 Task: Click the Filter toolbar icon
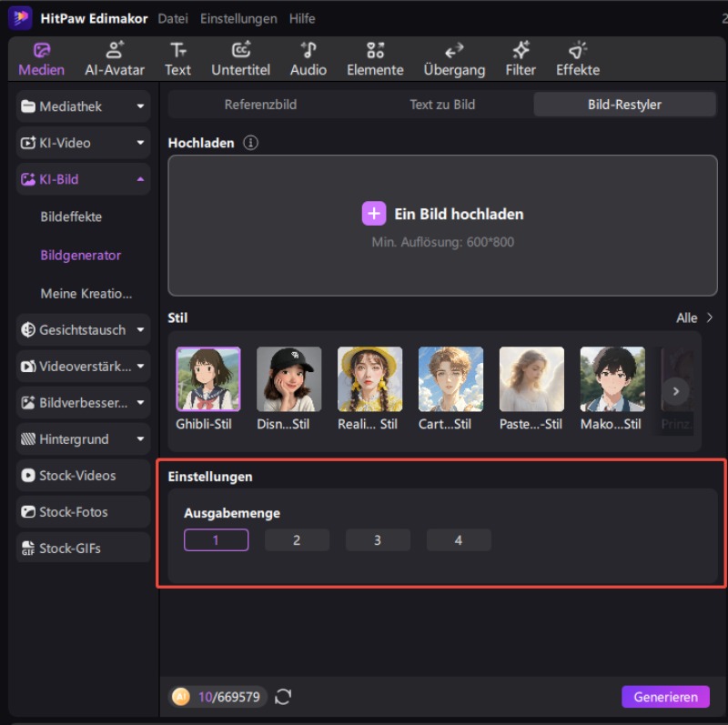521,52
